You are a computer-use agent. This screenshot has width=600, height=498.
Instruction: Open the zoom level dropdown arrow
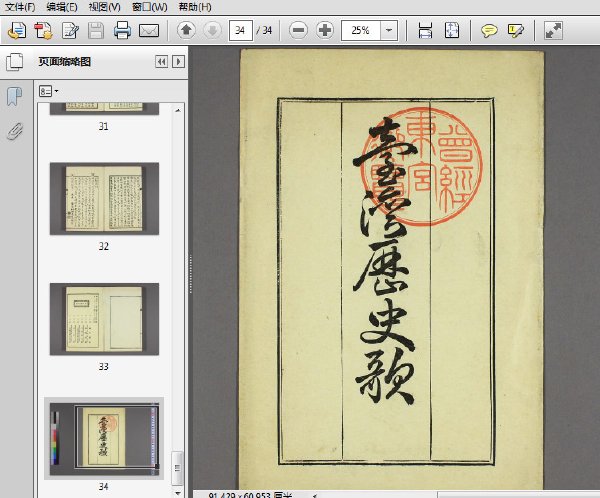click(389, 30)
